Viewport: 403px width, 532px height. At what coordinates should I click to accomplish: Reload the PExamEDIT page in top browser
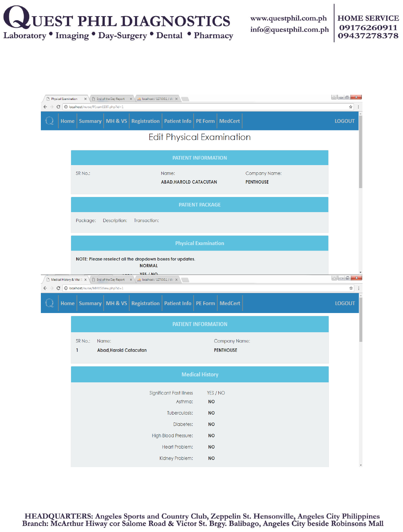tap(58, 107)
